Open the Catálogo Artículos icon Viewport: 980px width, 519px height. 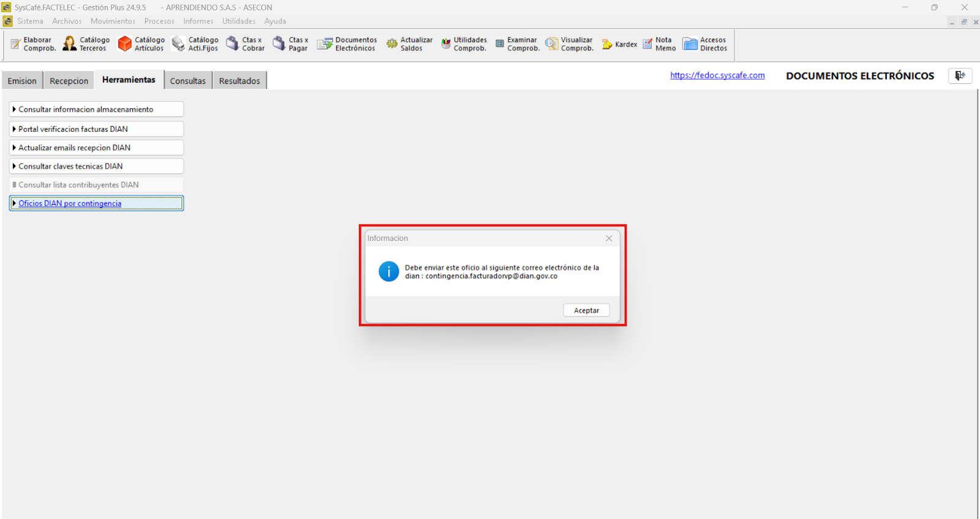pos(125,44)
